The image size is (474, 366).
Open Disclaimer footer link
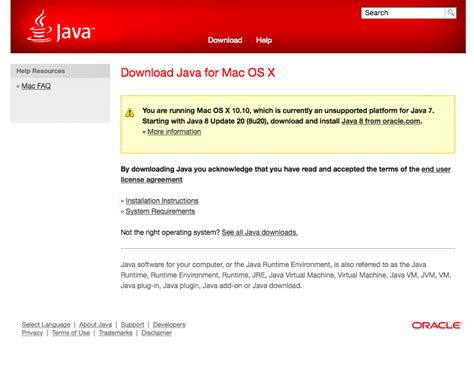pyautogui.click(x=157, y=333)
